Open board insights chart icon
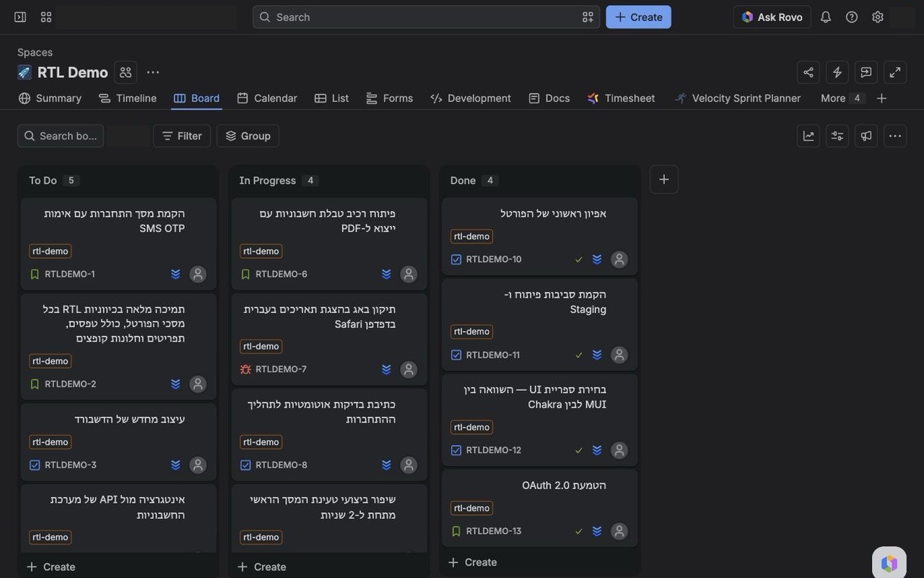The image size is (924, 578). coord(808,136)
